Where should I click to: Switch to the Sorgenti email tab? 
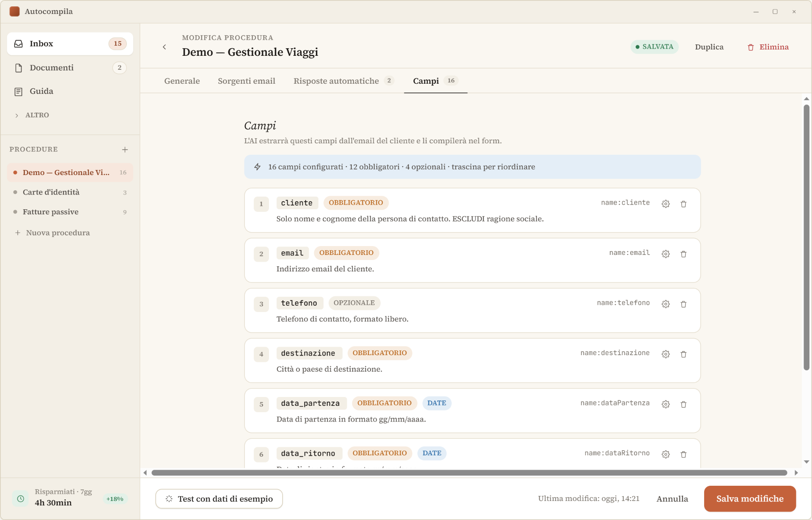(x=247, y=81)
